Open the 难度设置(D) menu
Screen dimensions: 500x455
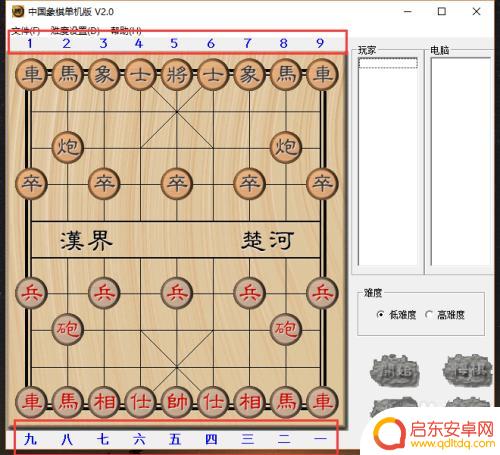tap(75, 31)
